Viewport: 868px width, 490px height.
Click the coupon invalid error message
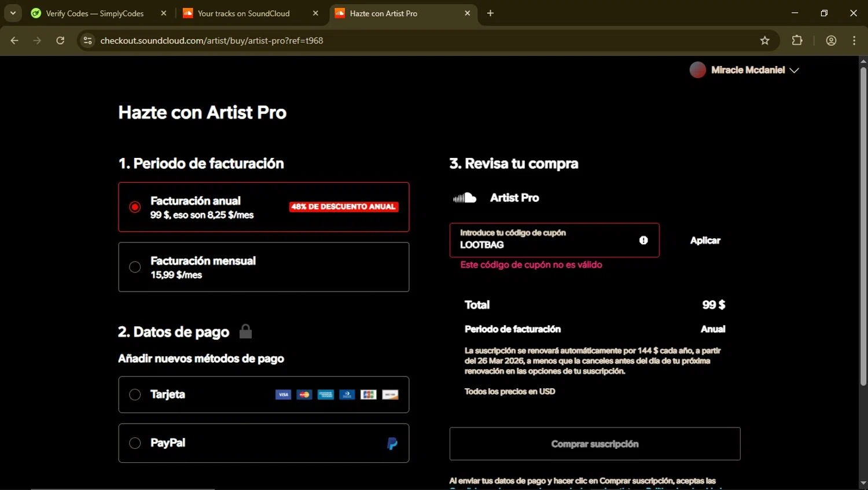[531, 265]
